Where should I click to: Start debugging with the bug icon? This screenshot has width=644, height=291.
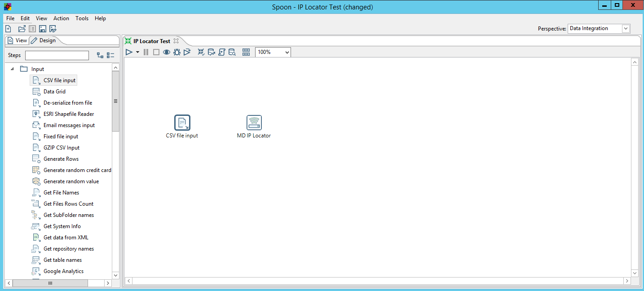tap(177, 52)
